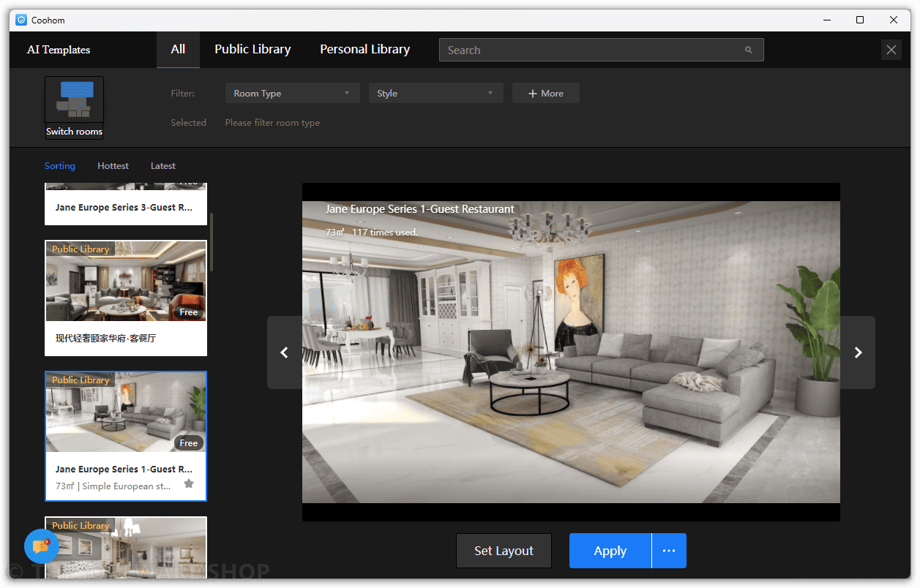Viewport: 920px width, 588px height.
Task: Open the orange feedback chat bubble
Action: tap(42, 546)
